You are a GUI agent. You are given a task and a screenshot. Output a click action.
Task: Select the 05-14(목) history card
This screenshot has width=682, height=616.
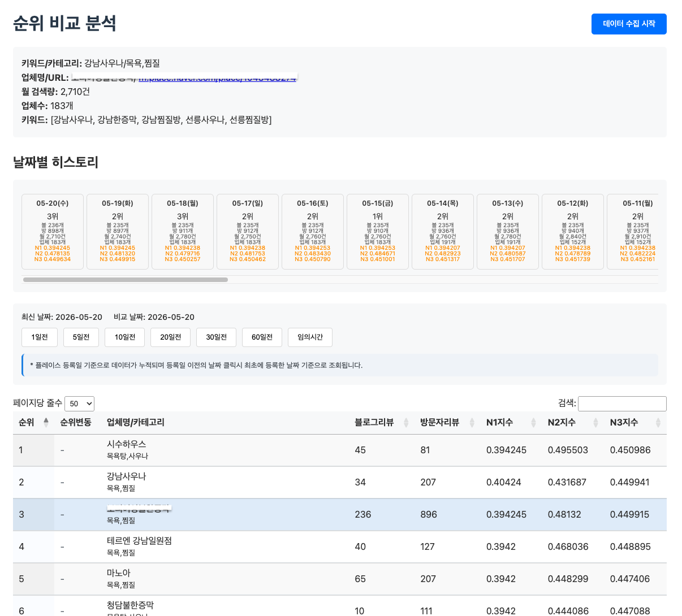(x=443, y=232)
